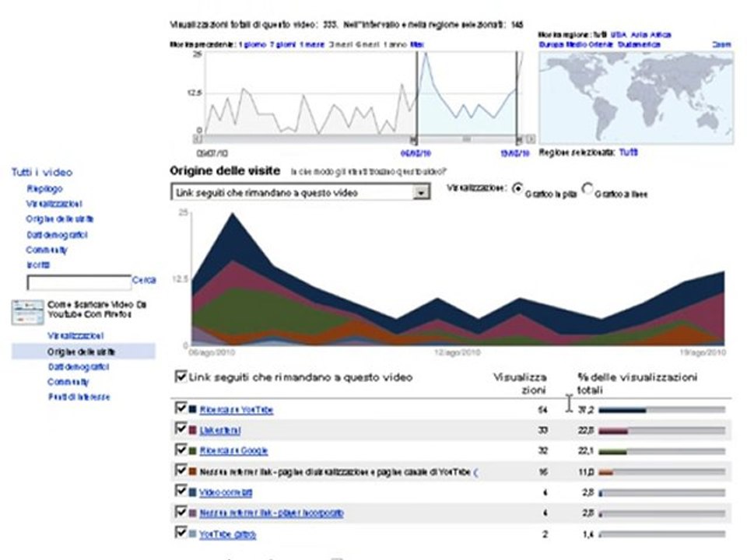Open the 'Link seguiti che rimandano a questo video' dropdown

click(300, 192)
